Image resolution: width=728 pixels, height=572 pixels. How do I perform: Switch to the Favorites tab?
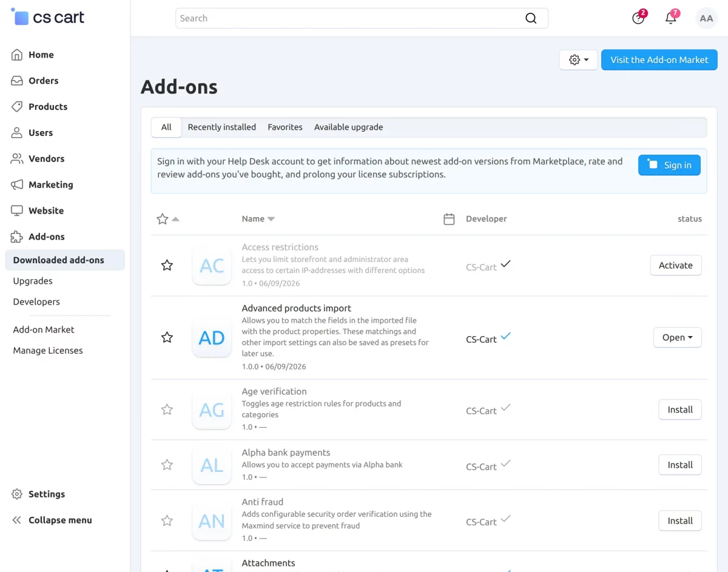[285, 127]
